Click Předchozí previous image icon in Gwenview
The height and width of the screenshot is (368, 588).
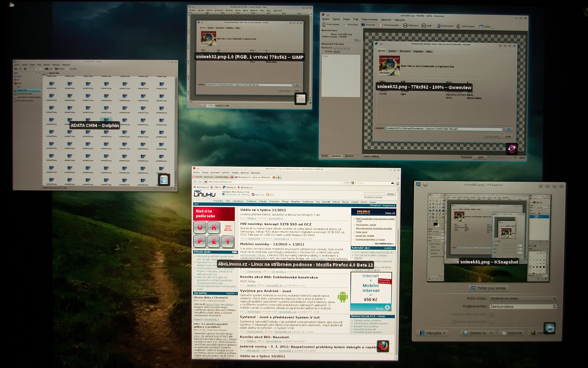click(x=405, y=26)
